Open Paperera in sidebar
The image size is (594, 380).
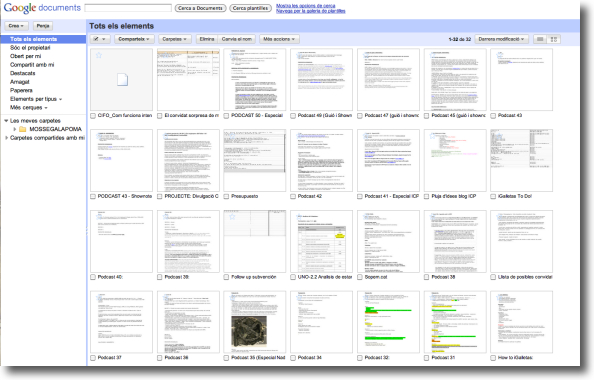(21, 90)
